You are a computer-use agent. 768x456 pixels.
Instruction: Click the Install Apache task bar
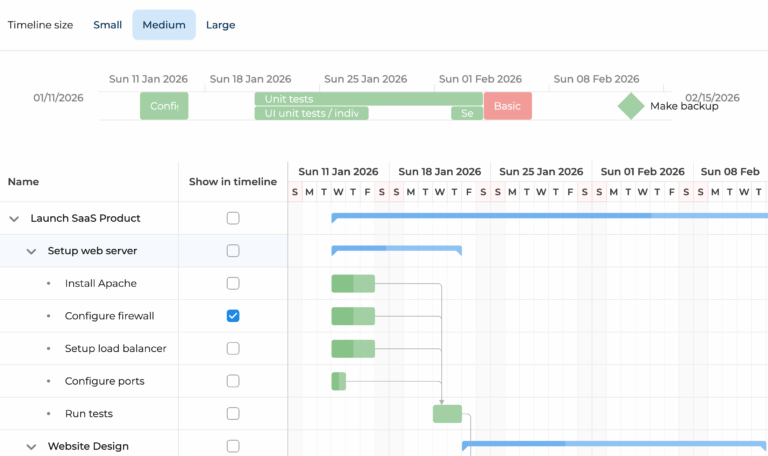pos(353,284)
